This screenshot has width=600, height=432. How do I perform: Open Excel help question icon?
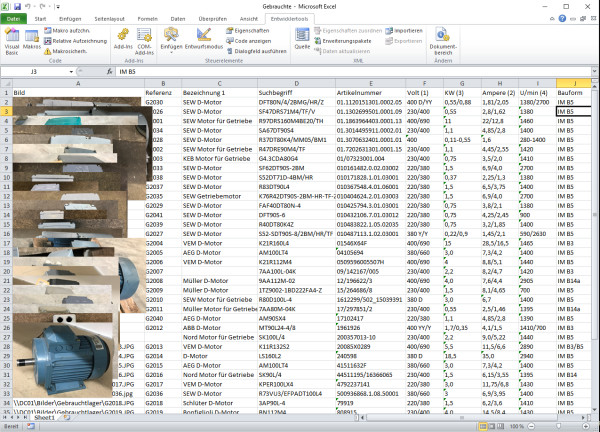click(562, 18)
